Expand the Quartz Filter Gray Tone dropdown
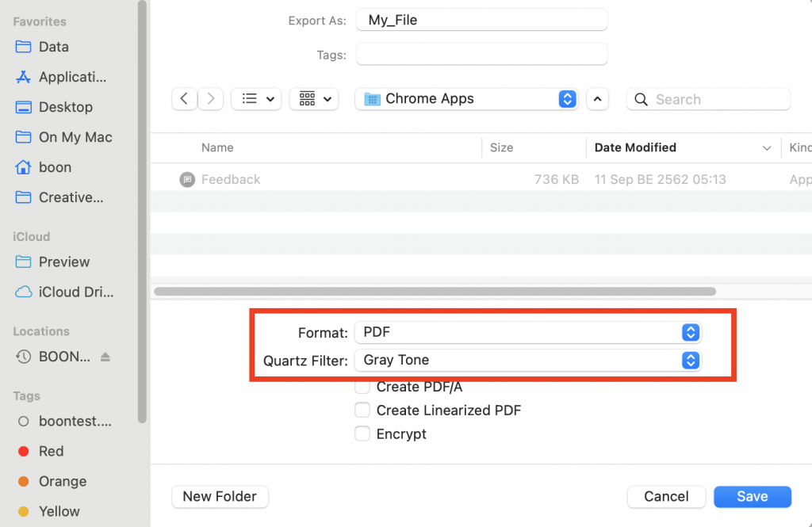Viewport: 812px width, 527px height. pyautogui.click(x=527, y=360)
